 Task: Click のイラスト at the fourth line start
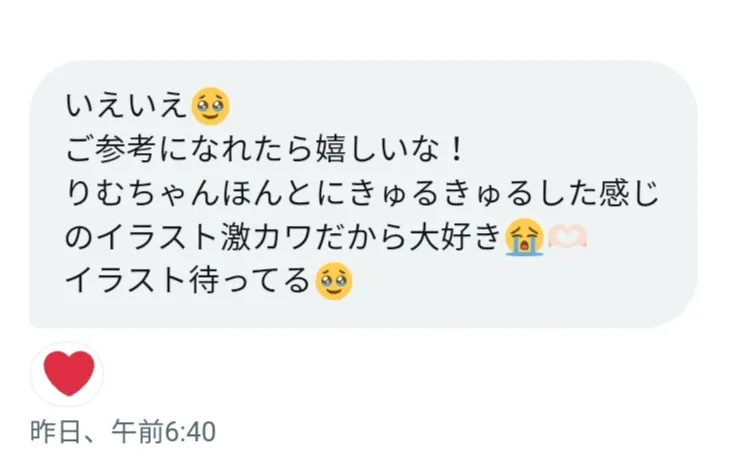coord(141,237)
